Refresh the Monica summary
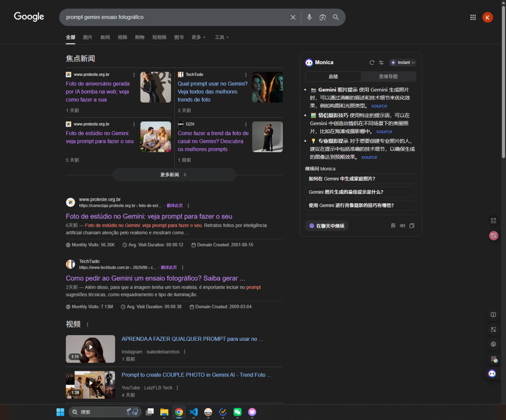This screenshot has width=506, height=420. (x=372, y=63)
